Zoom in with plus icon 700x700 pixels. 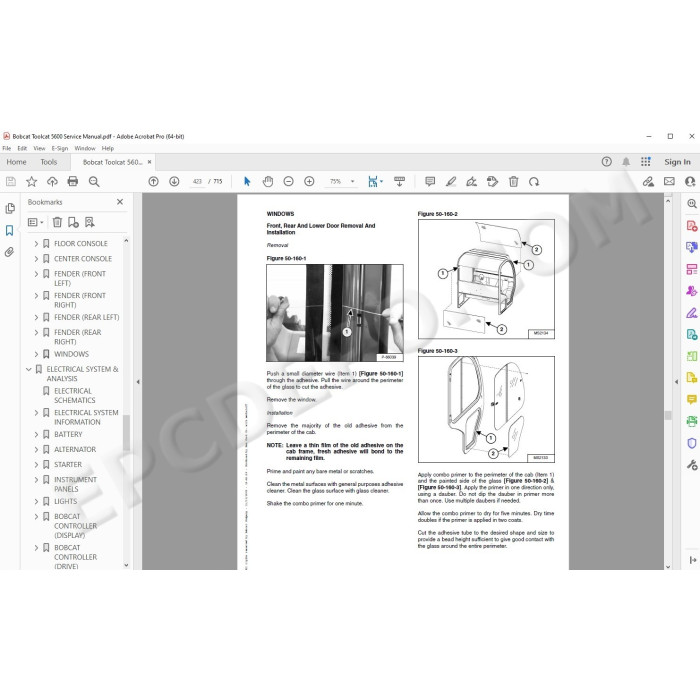pos(309,181)
